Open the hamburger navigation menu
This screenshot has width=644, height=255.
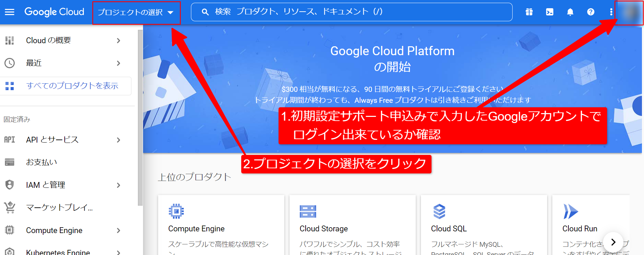(10, 12)
